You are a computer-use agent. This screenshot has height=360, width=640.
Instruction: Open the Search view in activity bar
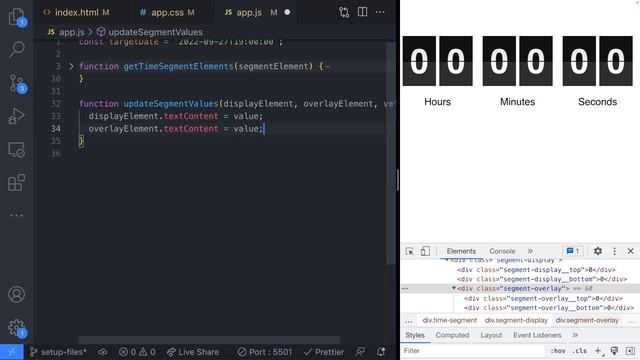pos(16,49)
